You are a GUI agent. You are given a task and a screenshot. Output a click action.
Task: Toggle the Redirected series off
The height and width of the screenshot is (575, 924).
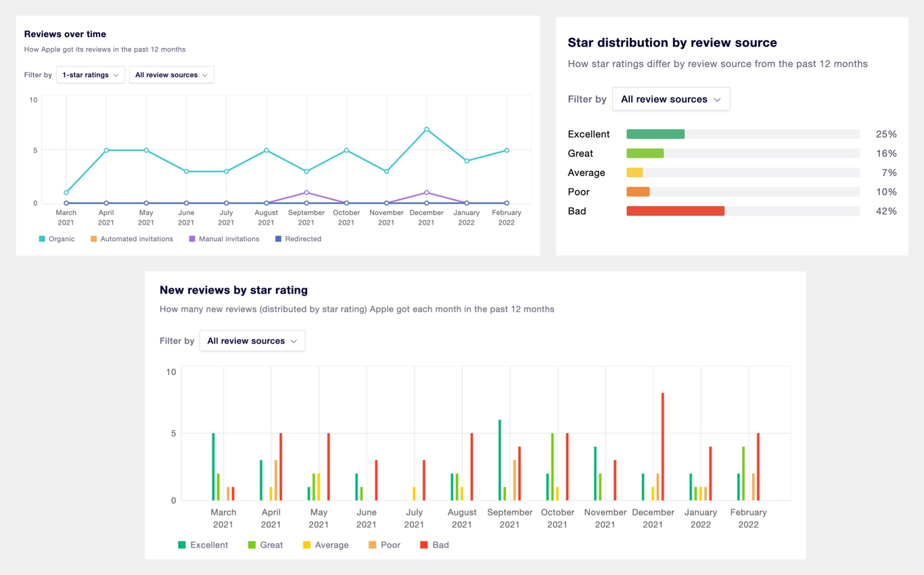pos(296,239)
